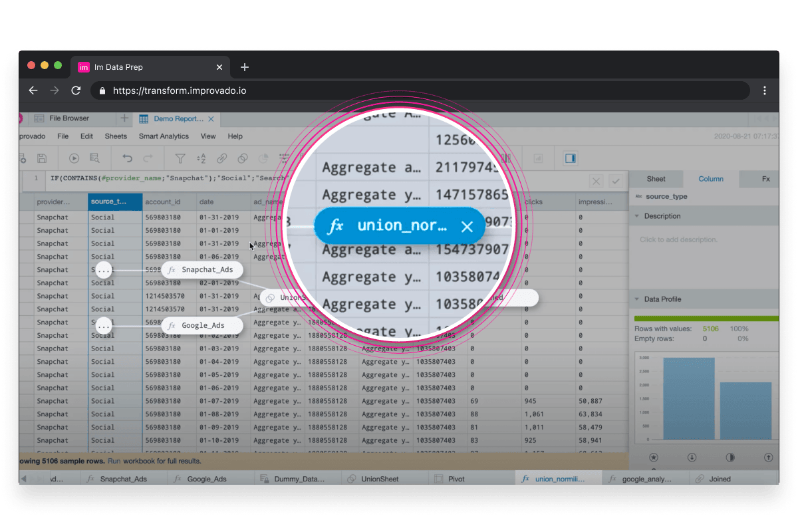Click ellipsis node left of Snapchat_Ads
This screenshot has width=798, height=532.
104,270
